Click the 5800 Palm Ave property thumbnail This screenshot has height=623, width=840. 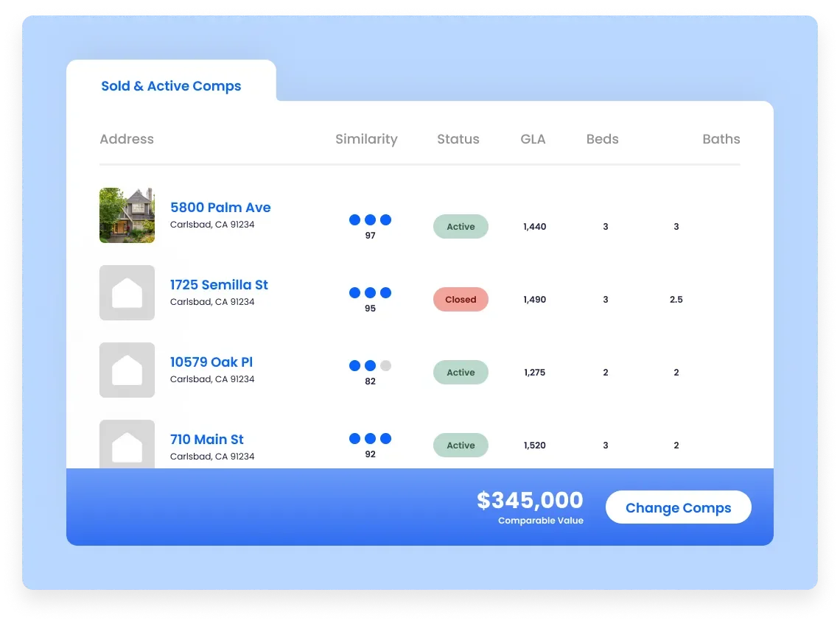(127, 215)
